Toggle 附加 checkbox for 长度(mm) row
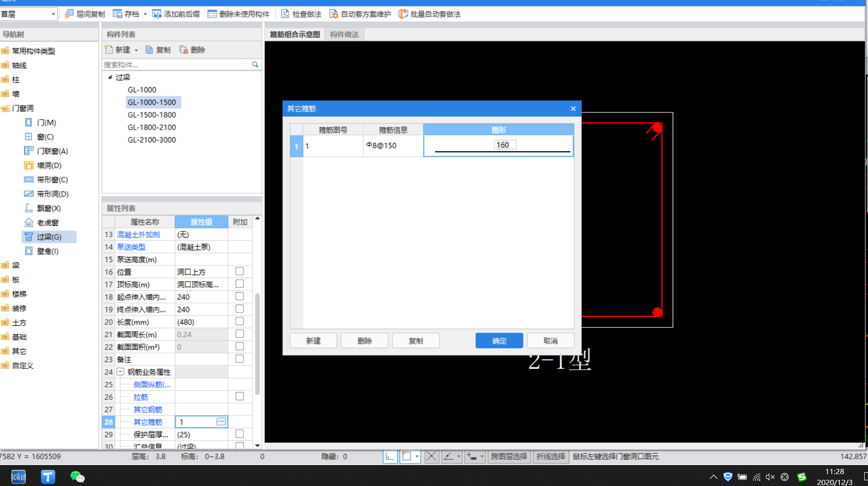 [x=240, y=322]
